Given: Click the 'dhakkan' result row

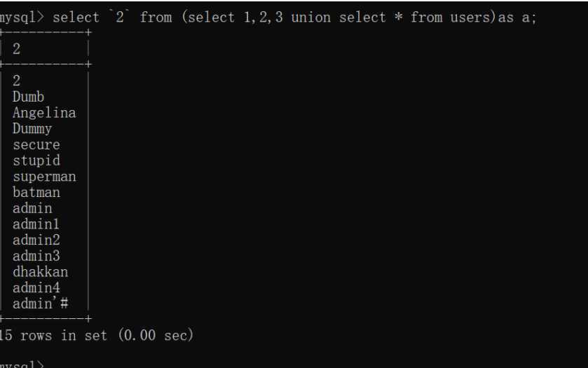Looking at the screenshot, I should tap(41, 272).
